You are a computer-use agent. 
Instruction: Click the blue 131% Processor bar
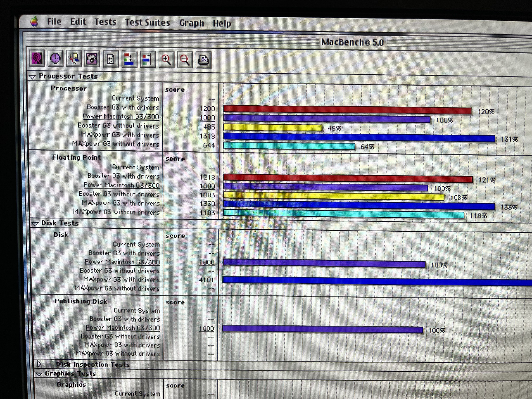coord(359,137)
